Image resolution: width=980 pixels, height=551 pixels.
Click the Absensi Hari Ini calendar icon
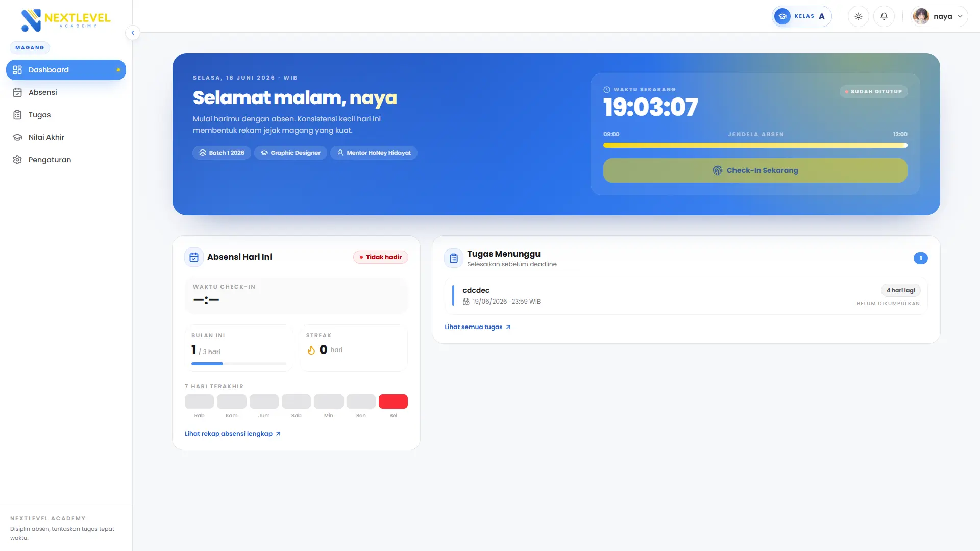click(194, 257)
